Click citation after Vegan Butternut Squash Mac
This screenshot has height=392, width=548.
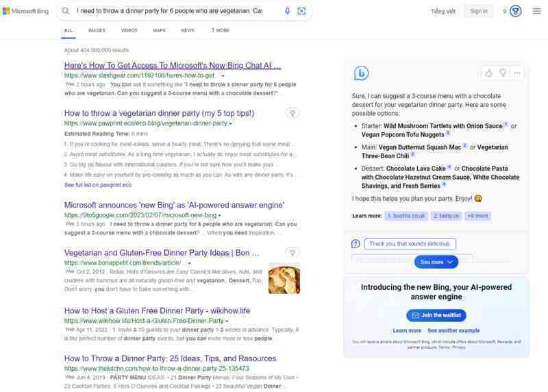point(465,146)
